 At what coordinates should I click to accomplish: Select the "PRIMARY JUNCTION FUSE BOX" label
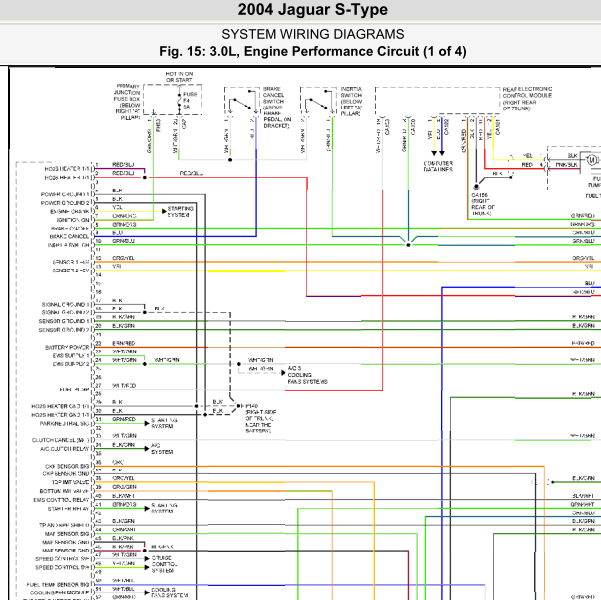click(x=128, y=92)
